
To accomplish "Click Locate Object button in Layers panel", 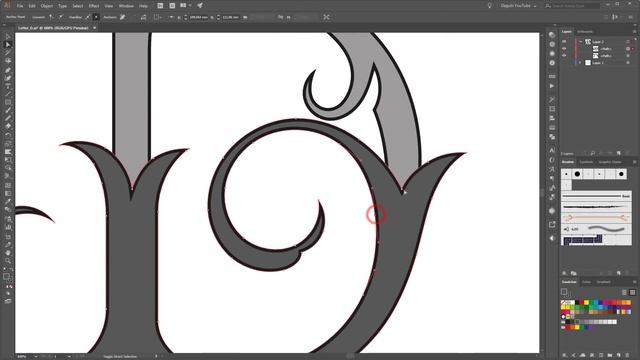I will pyautogui.click(x=593, y=153).
